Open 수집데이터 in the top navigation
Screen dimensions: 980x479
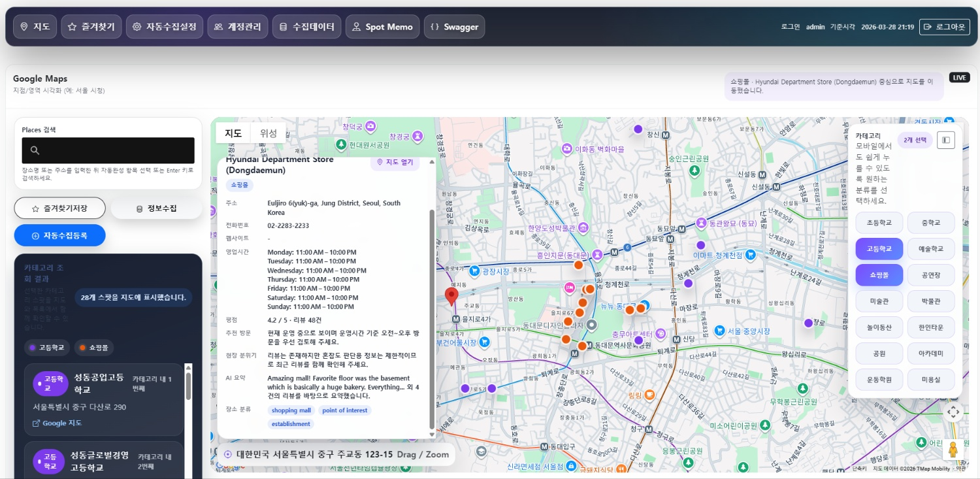[306, 27]
